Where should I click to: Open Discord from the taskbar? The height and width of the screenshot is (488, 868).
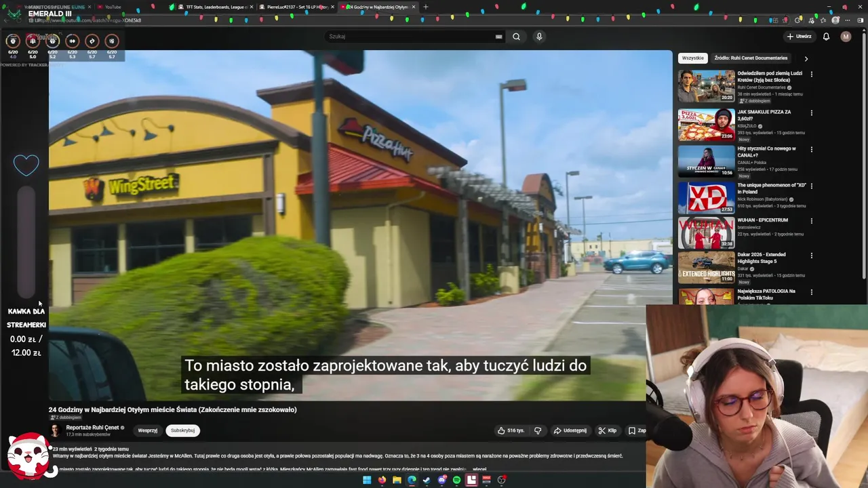click(x=442, y=480)
